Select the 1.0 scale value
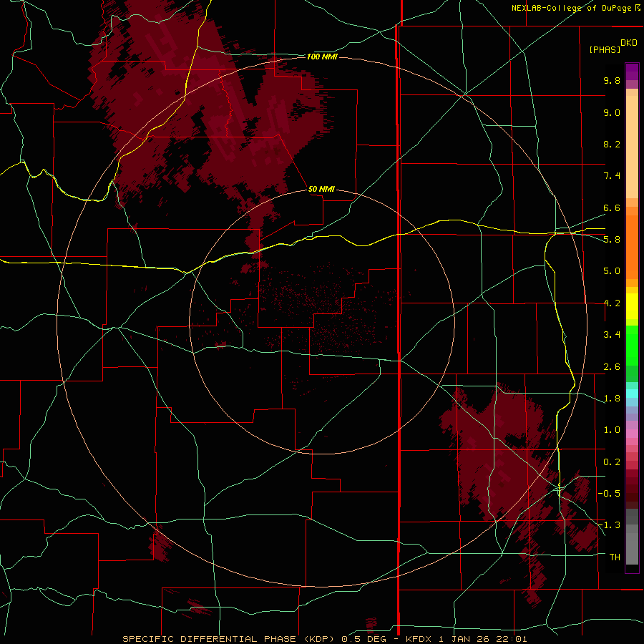This screenshot has width=644, height=644. [x=612, y=430]
